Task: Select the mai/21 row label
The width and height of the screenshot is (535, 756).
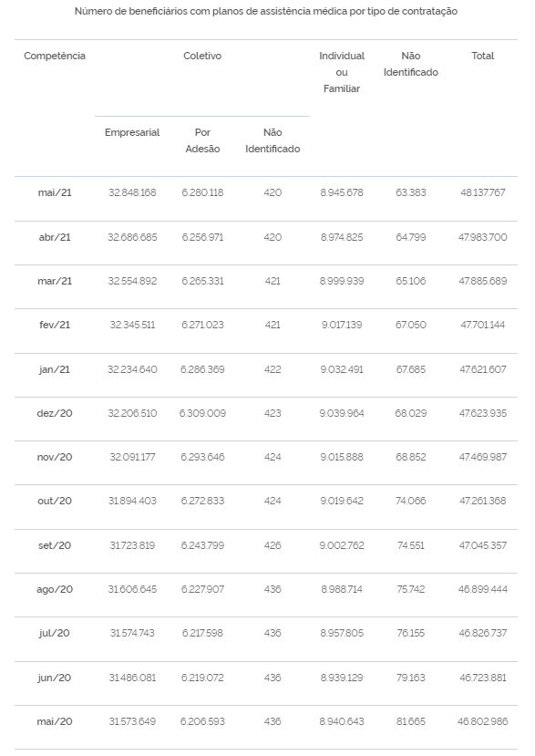Action: click(55, 192)
